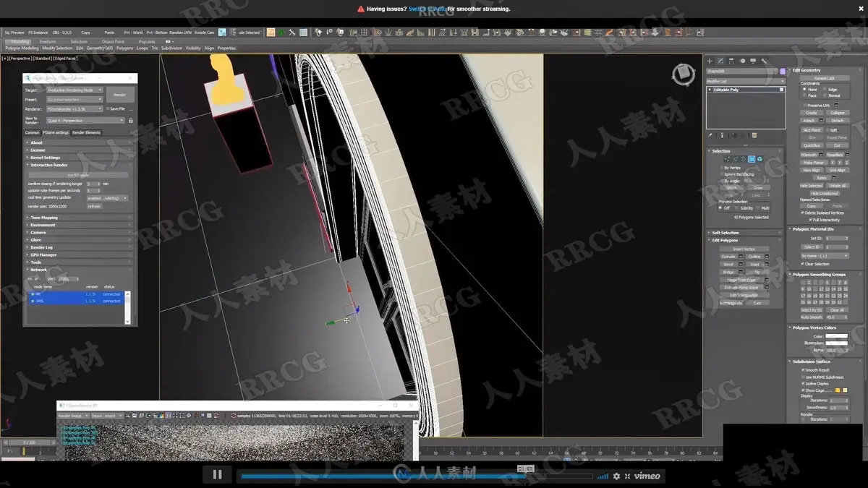Open the Utilities tab in command panel
The image size is (868, 488).
764,61
